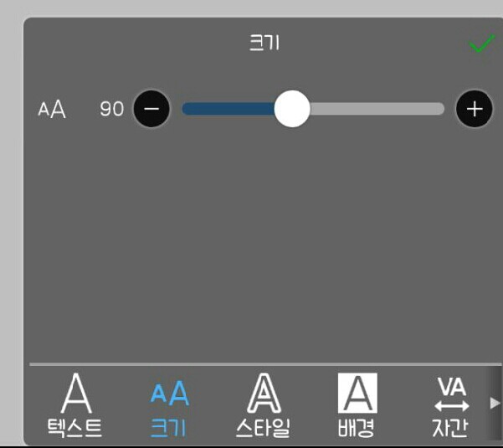Click the size value 90

click(x=111, y=110)
